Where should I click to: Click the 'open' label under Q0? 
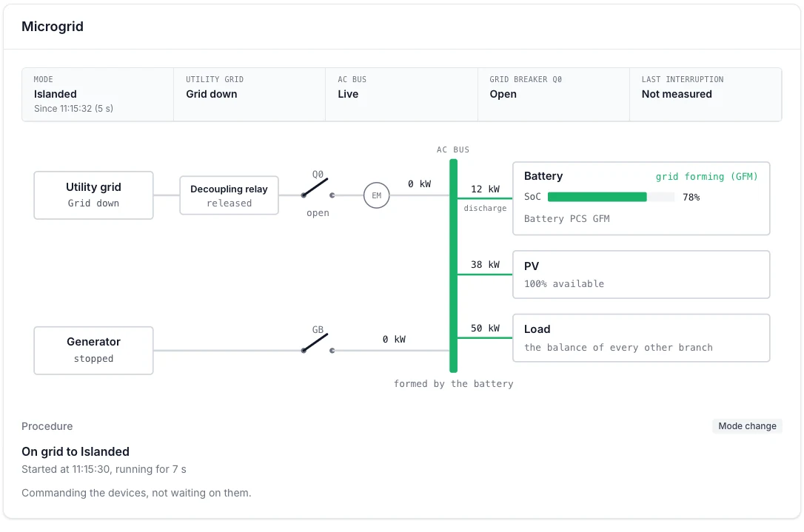coord(318,212)
